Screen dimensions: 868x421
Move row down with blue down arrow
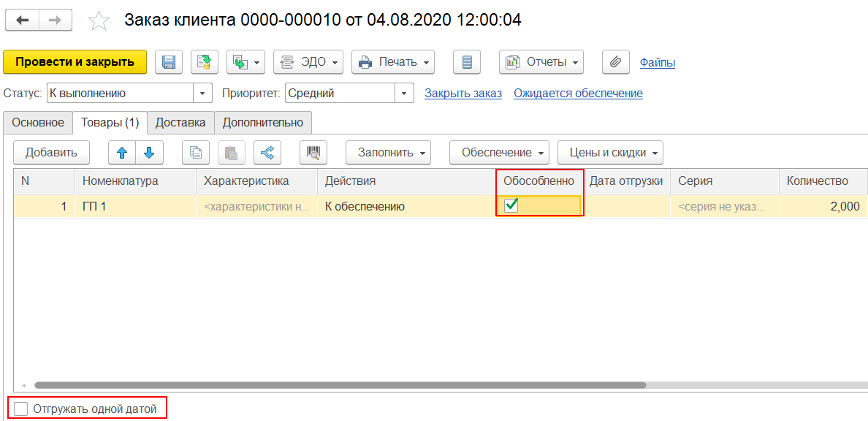(150, 153)
